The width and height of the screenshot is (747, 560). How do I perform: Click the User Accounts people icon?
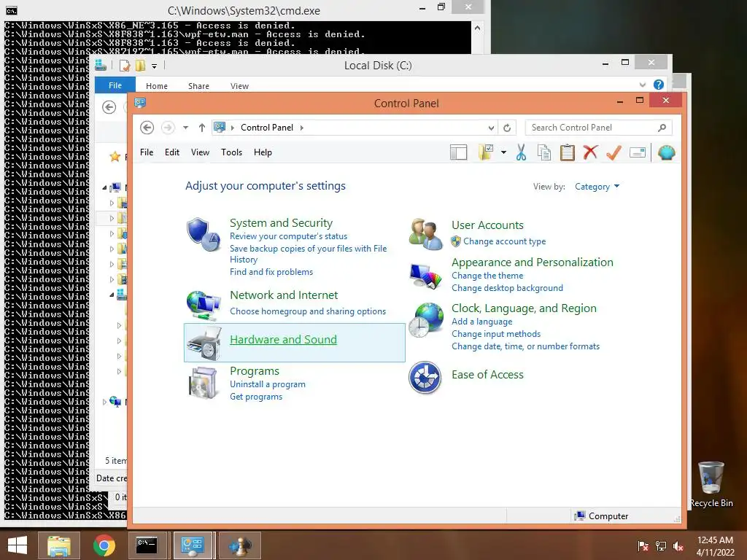(425, 234)
